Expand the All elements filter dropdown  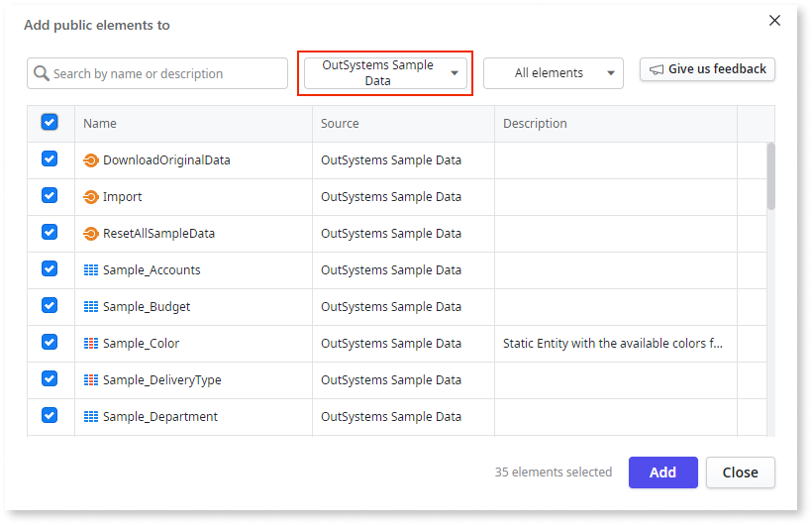(x=553, y=73)
